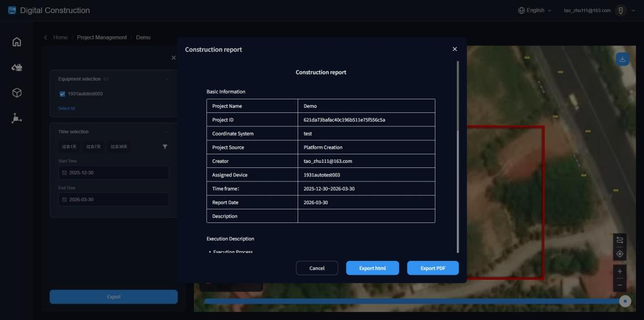Open the 3D cube icon in the sidebar
The height and width of the screenshot is (320, 644).
(x=16, y=92)
